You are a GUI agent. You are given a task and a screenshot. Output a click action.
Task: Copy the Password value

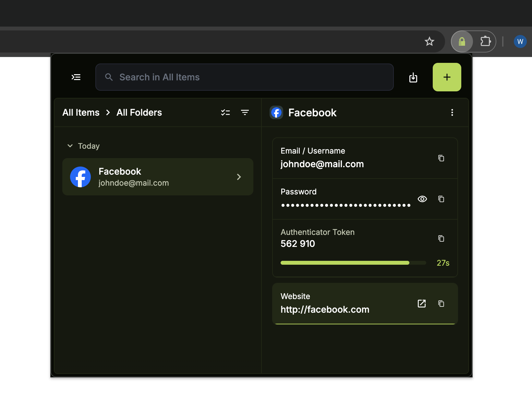pyautogui.click(x=441, y=199)
